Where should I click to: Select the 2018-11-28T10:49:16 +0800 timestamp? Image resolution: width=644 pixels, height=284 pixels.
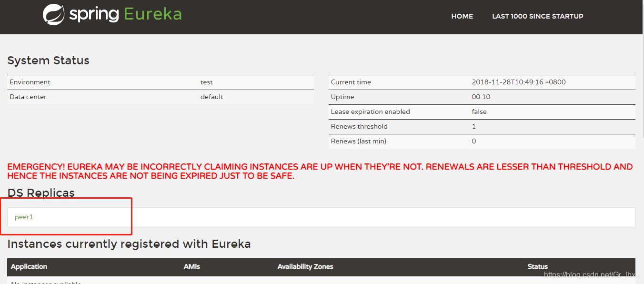519,82
